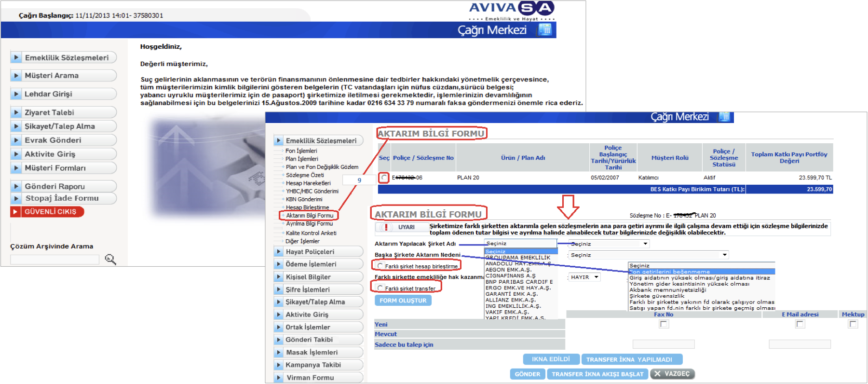Open the Aktarım Yapılacak Şirket Adı second Seçiniz dropdown

(609, 244)
